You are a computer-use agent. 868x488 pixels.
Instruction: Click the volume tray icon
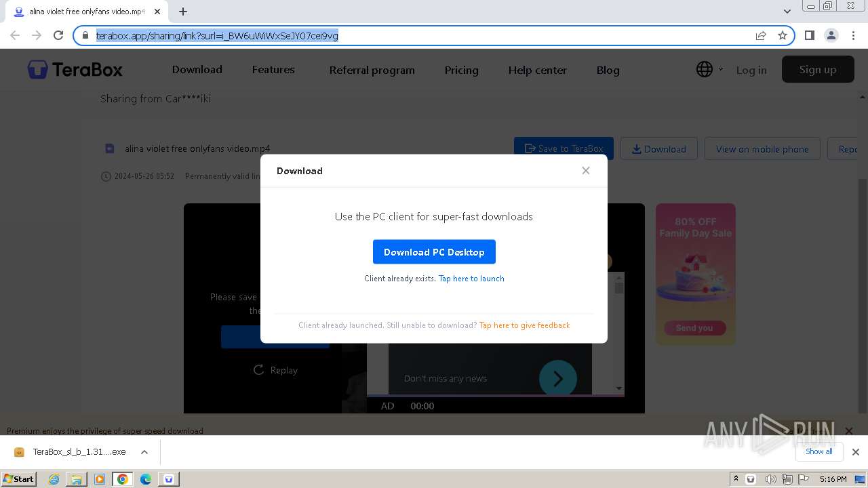tap(770, 479)
